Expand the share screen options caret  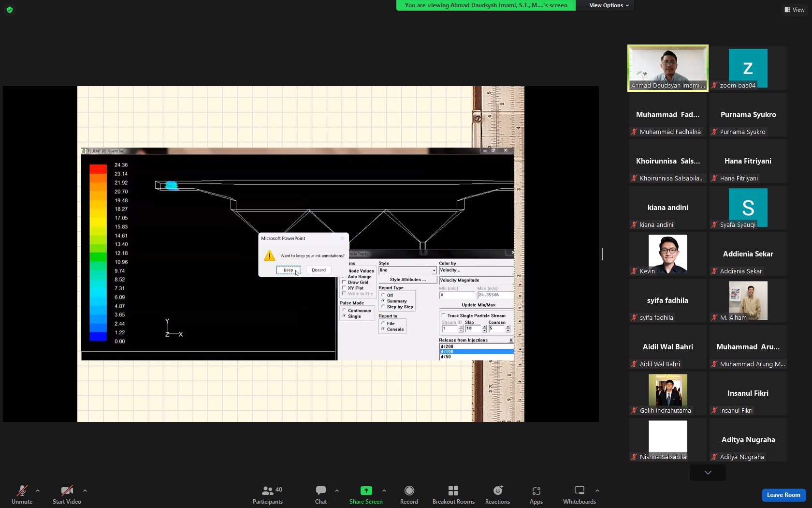coord(384,491)
